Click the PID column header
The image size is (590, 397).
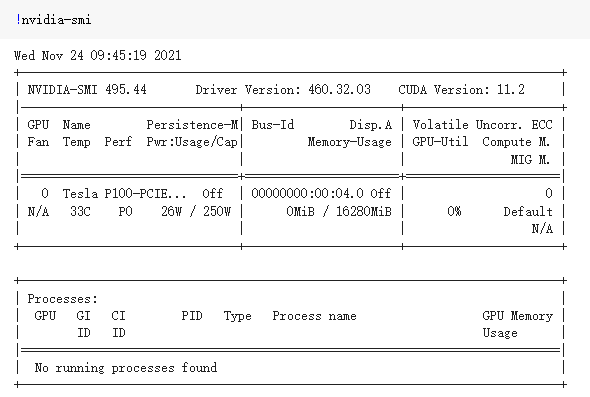(x=192, y=316)
